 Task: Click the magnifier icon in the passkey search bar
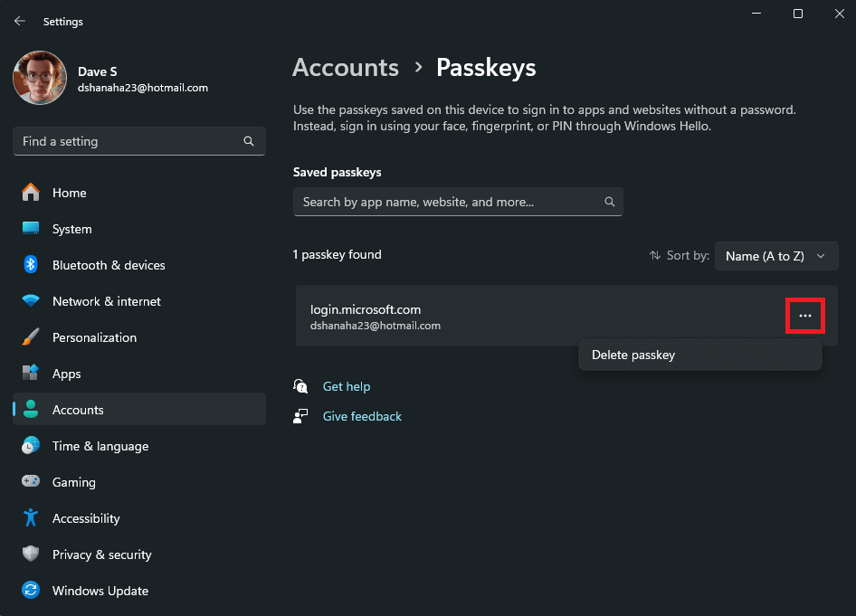[609, 202]
